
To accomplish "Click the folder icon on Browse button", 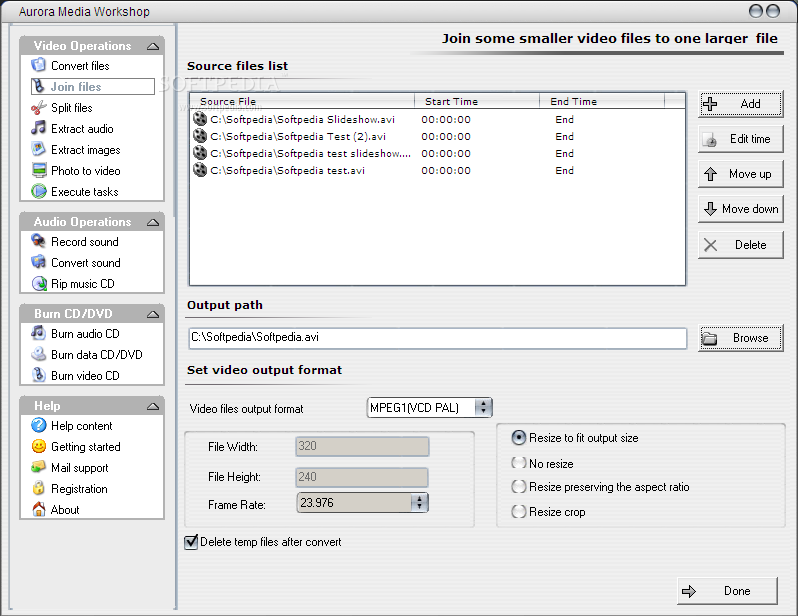I will pos(709,338).
